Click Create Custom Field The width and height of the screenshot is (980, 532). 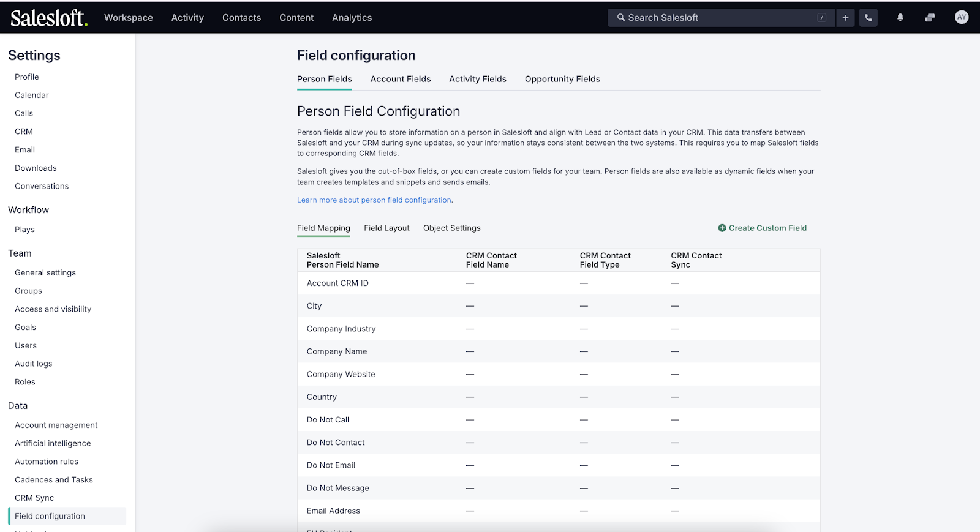point(763,228)
